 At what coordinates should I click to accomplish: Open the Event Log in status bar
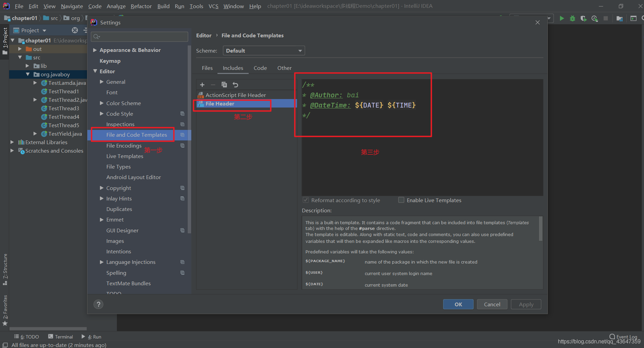tap(623, 336)
